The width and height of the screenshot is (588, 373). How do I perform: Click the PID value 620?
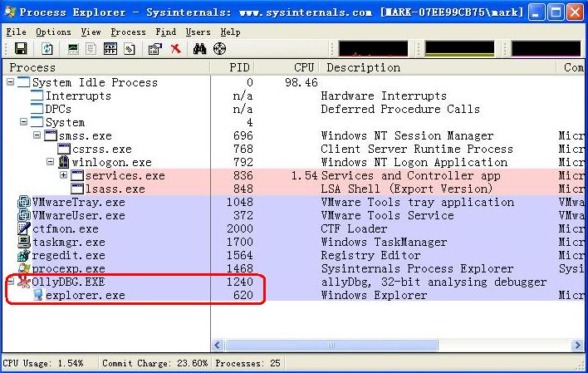(243, 295)
